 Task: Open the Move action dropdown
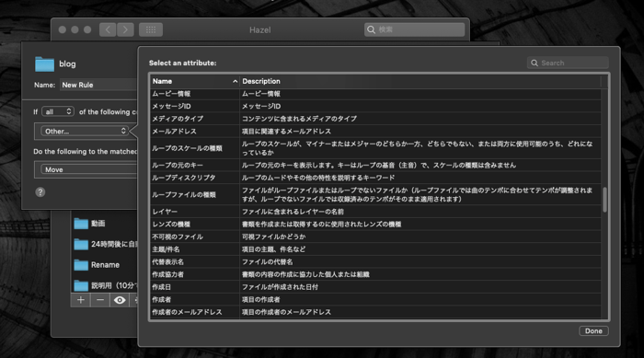(x=88, y=169)
